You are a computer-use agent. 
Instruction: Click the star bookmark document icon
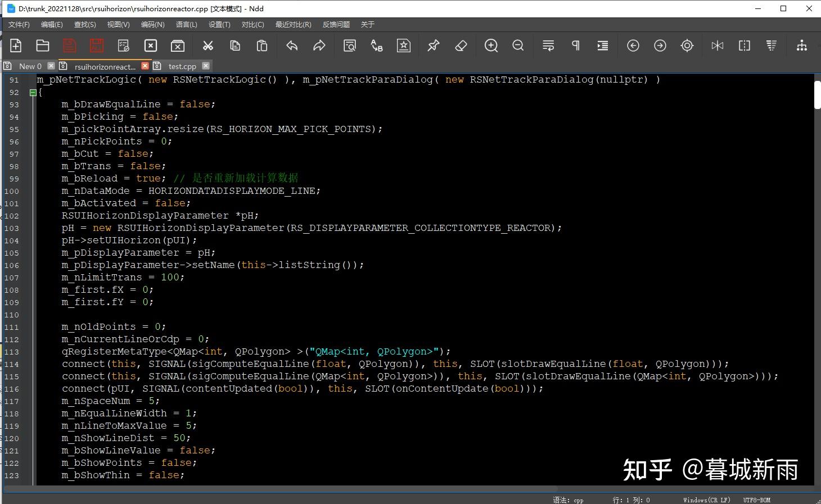[404, 46]
